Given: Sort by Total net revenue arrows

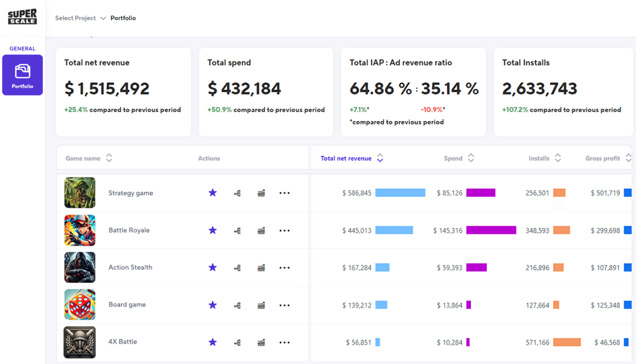Looking at the screenshot, I should coord(379,158).
